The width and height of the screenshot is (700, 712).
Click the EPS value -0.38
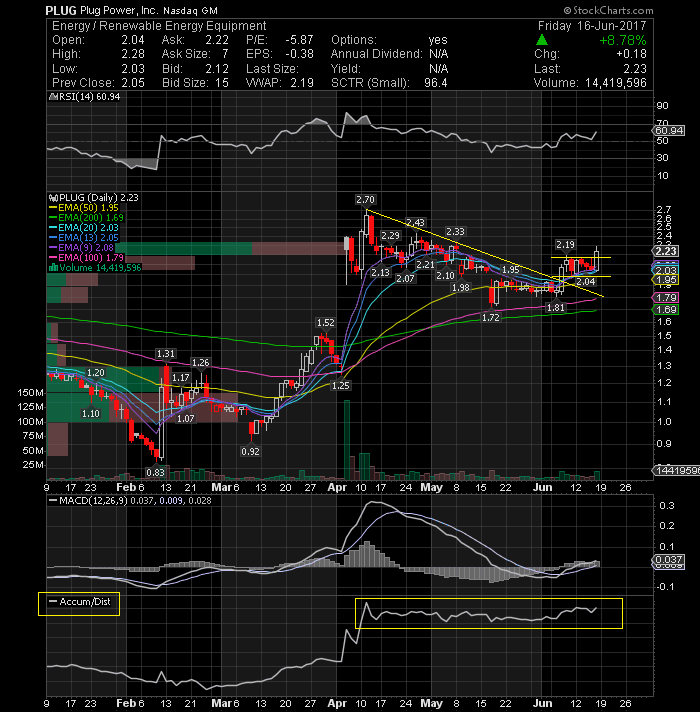tap(299, 54)
